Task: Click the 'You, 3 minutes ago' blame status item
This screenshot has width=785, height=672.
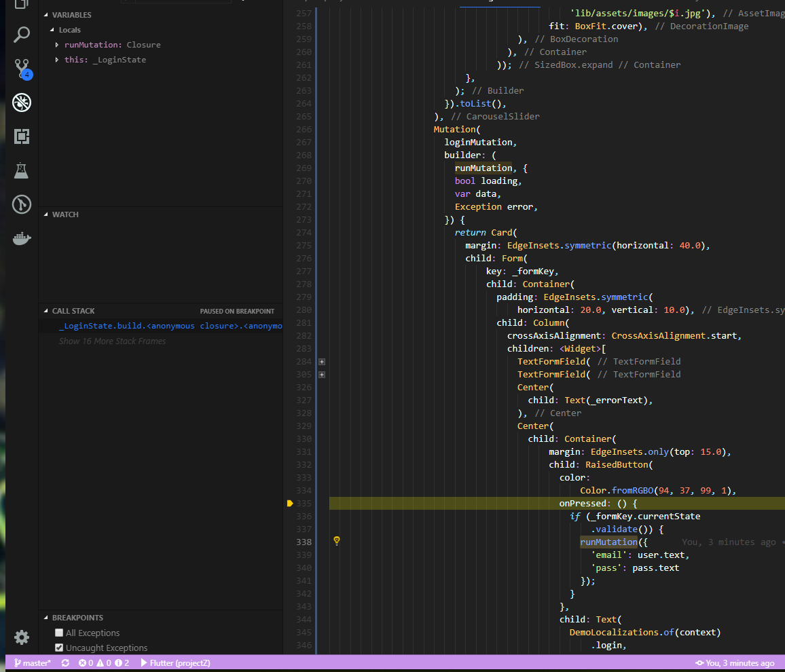Action: tap(735, 663)
